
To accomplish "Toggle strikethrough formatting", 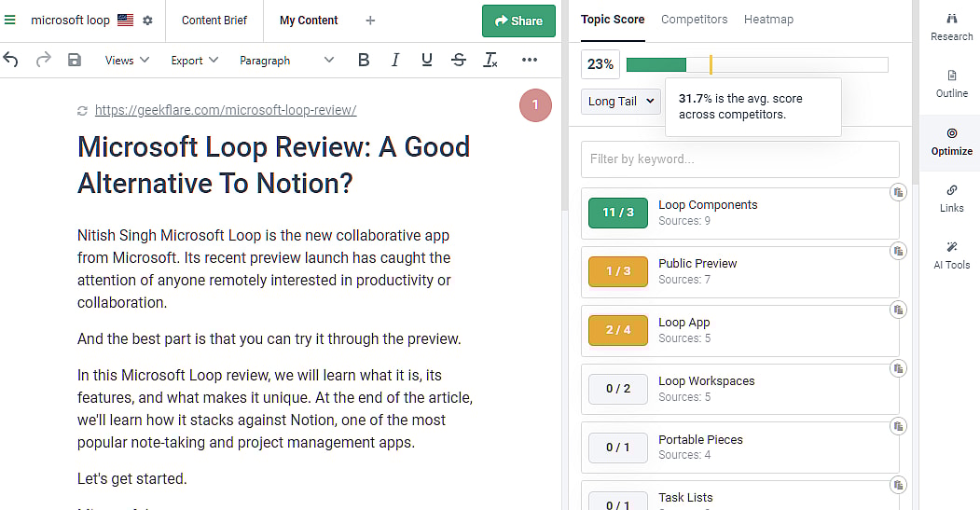I will pyautogui.click(x=459, y=60).
